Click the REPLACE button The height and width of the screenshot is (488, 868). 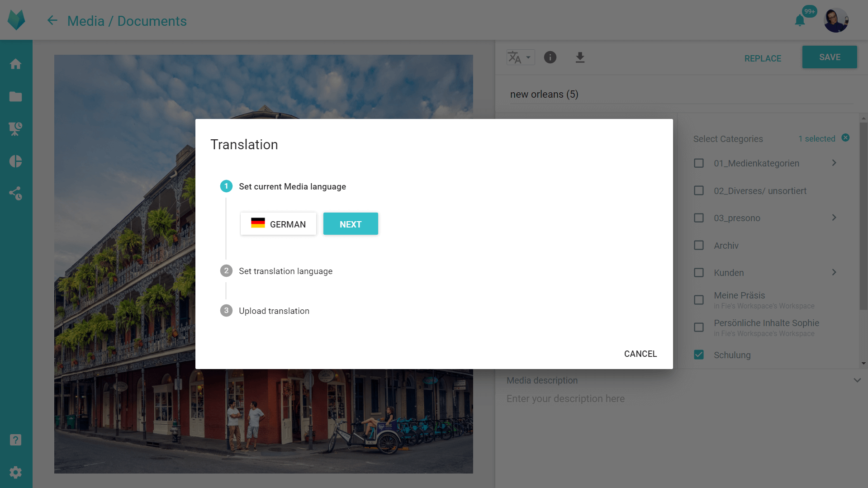pos(763,58)
